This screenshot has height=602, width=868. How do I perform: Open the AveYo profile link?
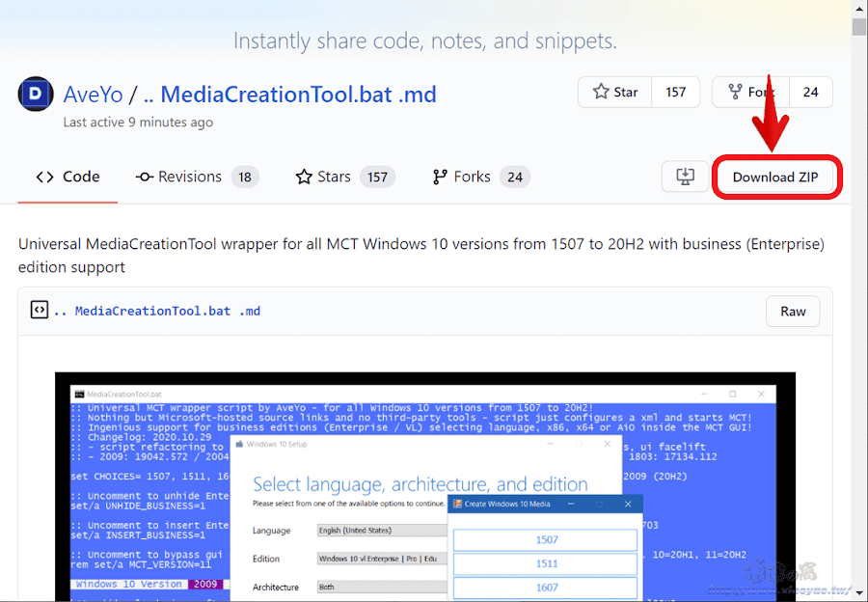pos(93,95)
